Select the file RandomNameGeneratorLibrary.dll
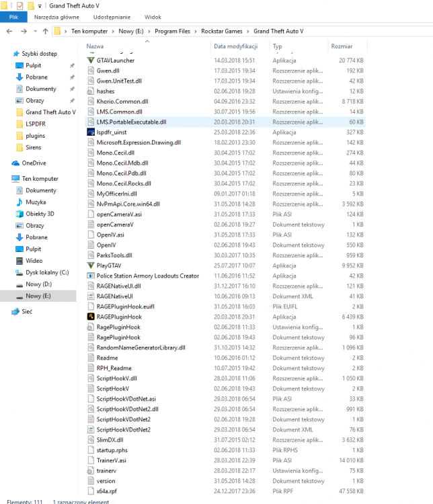The height and width of the screenshot is (504, 433). tap(225, 347)
